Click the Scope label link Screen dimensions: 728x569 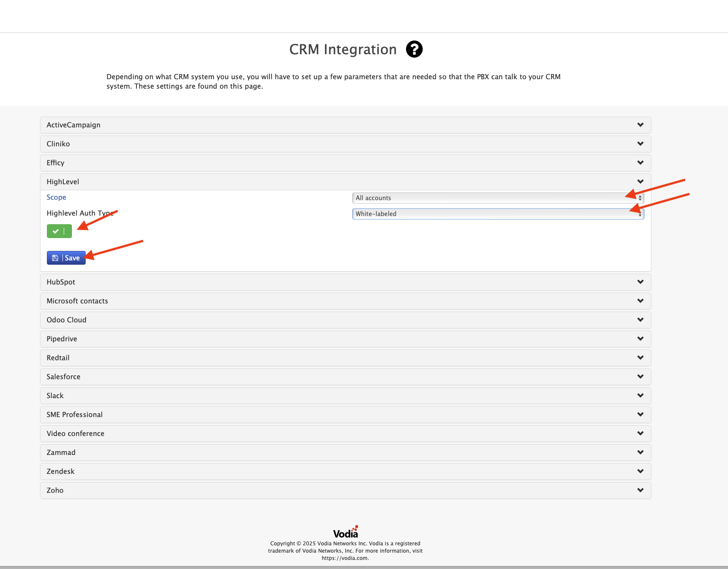(x=56, y=197)
